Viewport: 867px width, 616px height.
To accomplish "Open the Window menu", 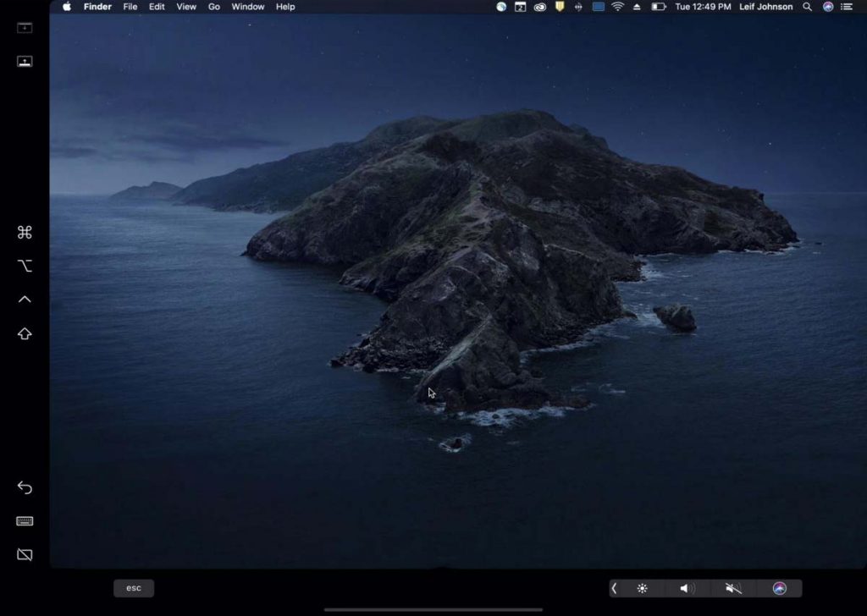I will click(247, 7).
